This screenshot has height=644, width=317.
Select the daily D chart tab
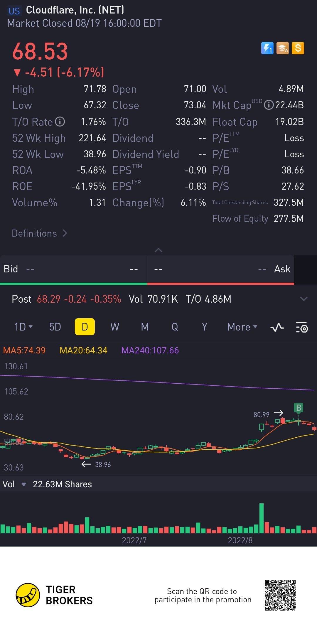(85, 327)
